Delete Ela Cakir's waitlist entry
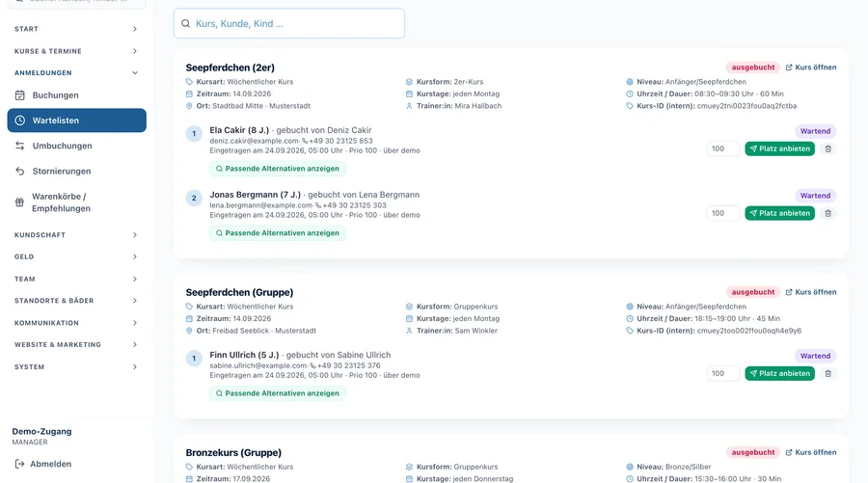 pos(828,148)
